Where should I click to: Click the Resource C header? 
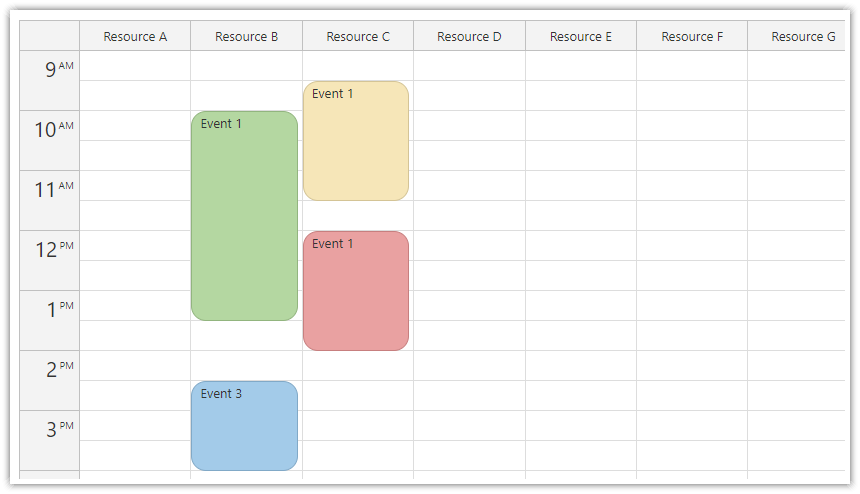point(358,37)
